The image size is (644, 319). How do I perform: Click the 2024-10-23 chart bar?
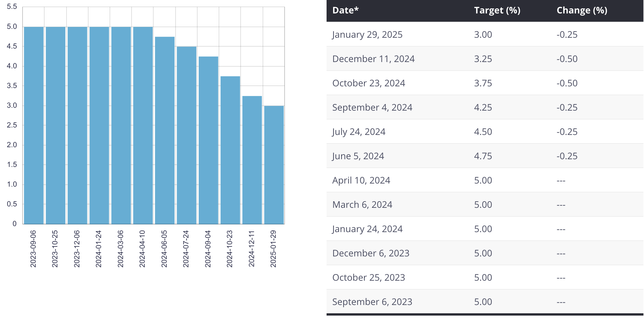click(x=230, y=150)
